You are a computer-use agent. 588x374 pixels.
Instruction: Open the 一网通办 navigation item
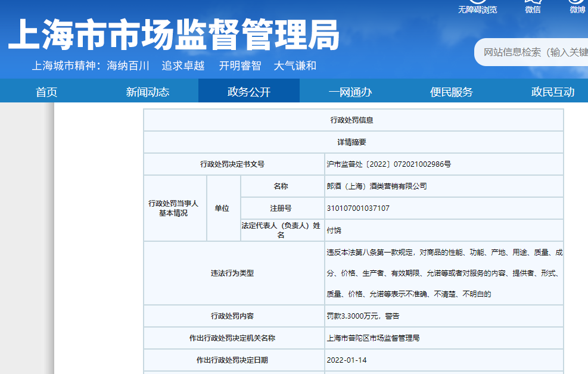click(350, 92)
